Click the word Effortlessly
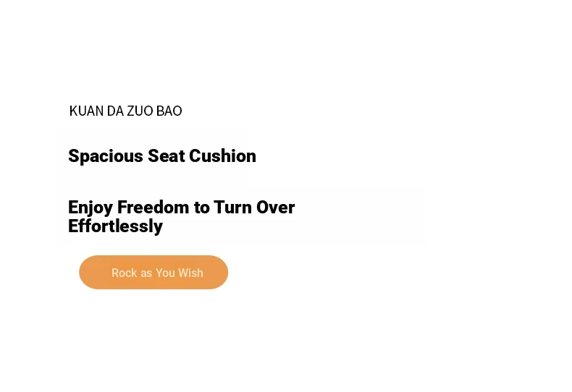Screen dimensions: 572x392 pos(115,226)
